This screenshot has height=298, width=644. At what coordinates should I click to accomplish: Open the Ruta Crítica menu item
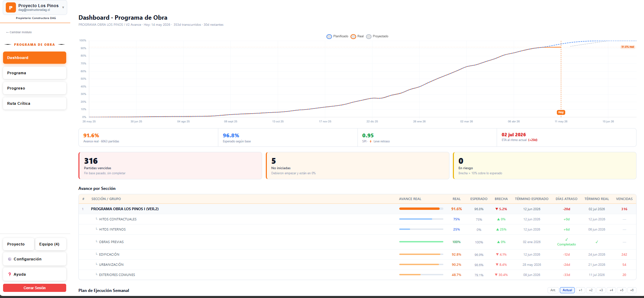coord(35,103)
